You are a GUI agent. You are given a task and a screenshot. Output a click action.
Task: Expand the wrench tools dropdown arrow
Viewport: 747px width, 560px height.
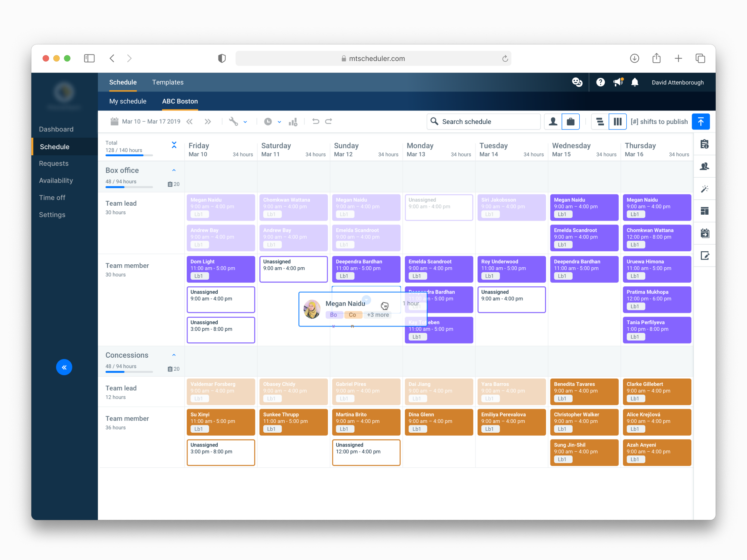click(x=245, y=122)
